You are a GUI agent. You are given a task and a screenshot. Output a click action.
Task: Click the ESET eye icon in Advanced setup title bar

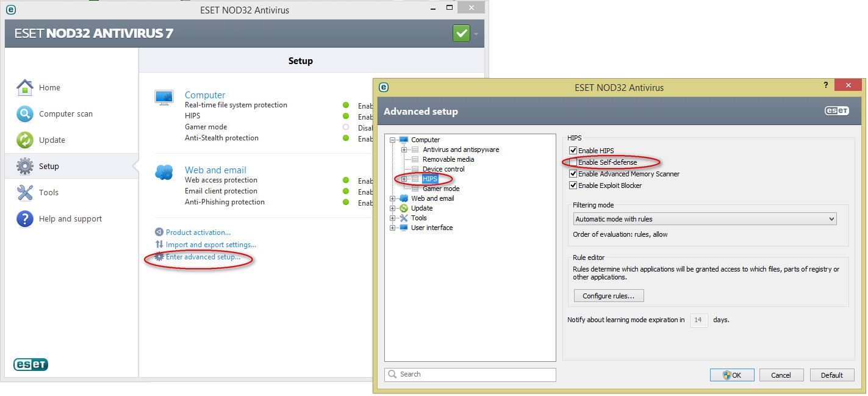coord(384,87)
